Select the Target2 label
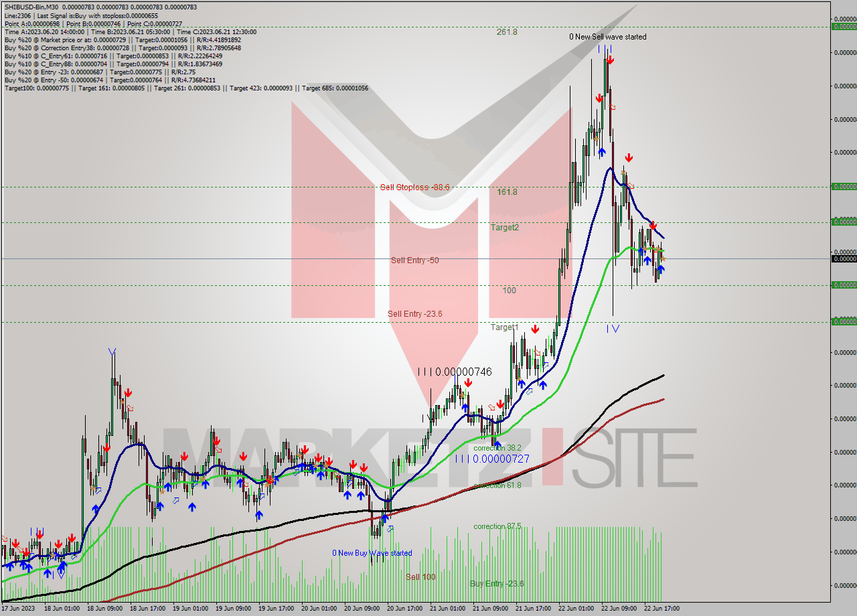This screenshot has height=616, width=857. [x=505, y=228]
